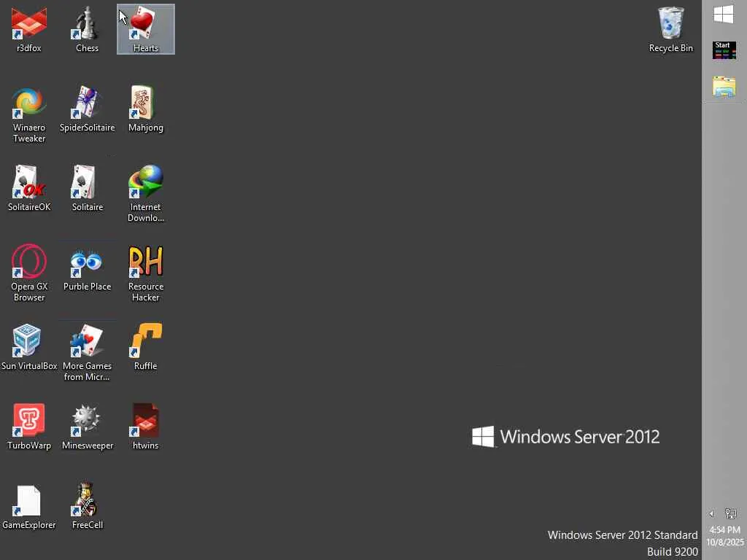Click the Start screen tile icon in taskbar
The height and width of the screenshot is (560, 747).
coord(724,50)
